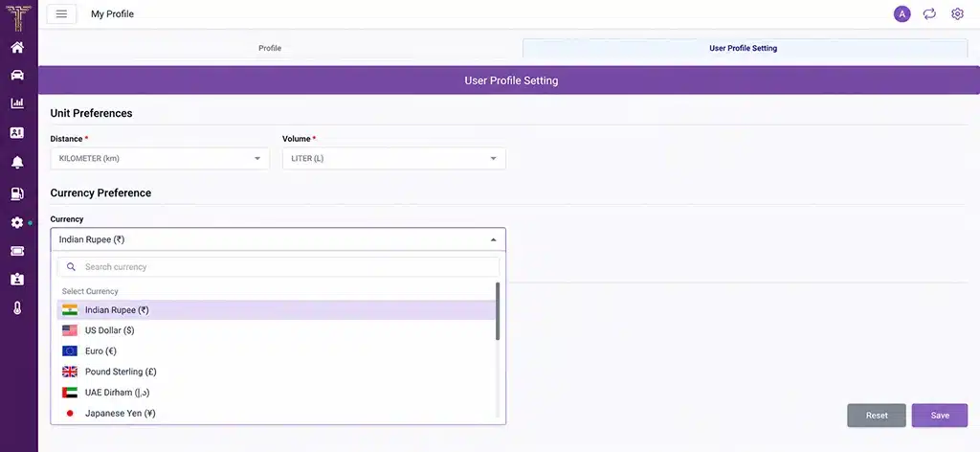This screenshot has height=452, width=980.
Task: Open the ID badge icon in sidebar
Action: [17, 280]
